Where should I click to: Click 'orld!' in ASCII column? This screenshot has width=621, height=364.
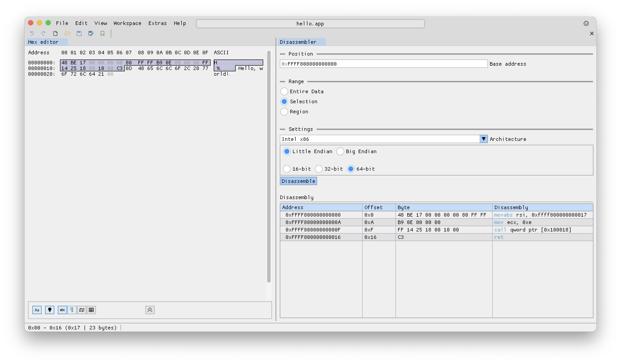(221, 74)
